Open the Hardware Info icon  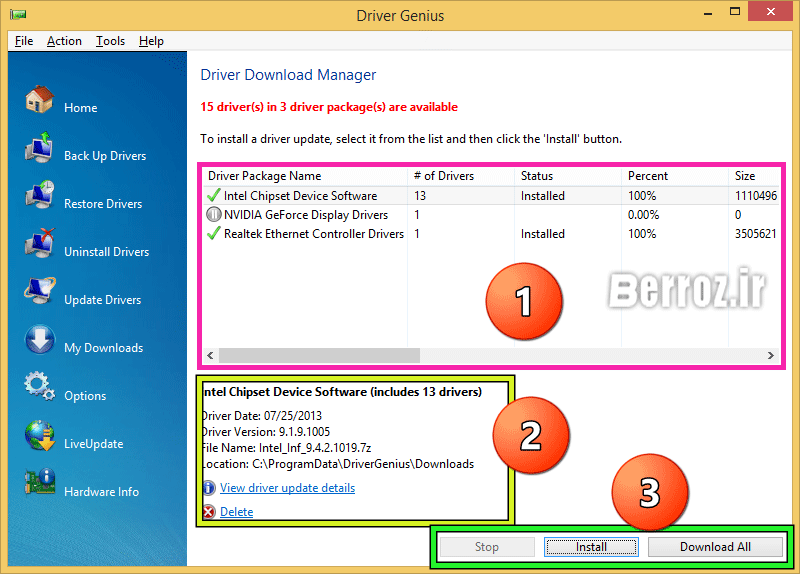click(x=39, y=485)
